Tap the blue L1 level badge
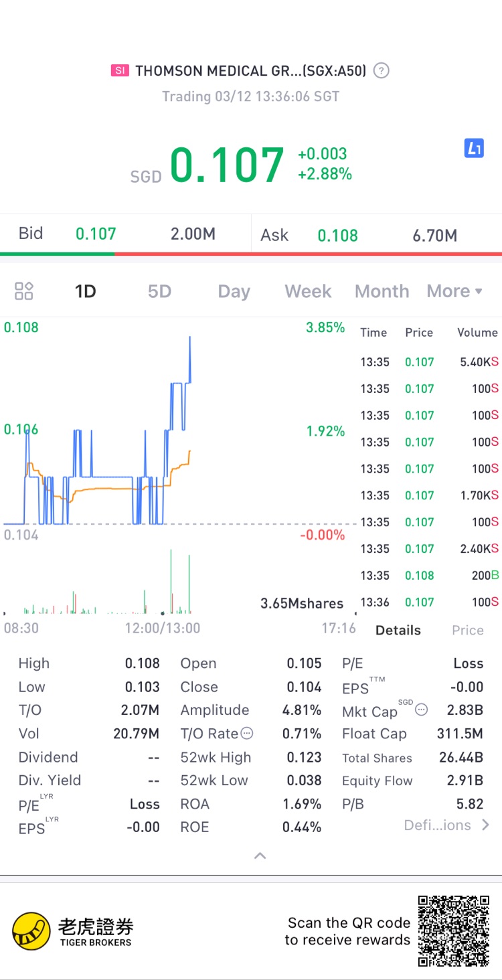Image resolution: width=502 pixels, height=980 pixels. (x=474, y=149)
